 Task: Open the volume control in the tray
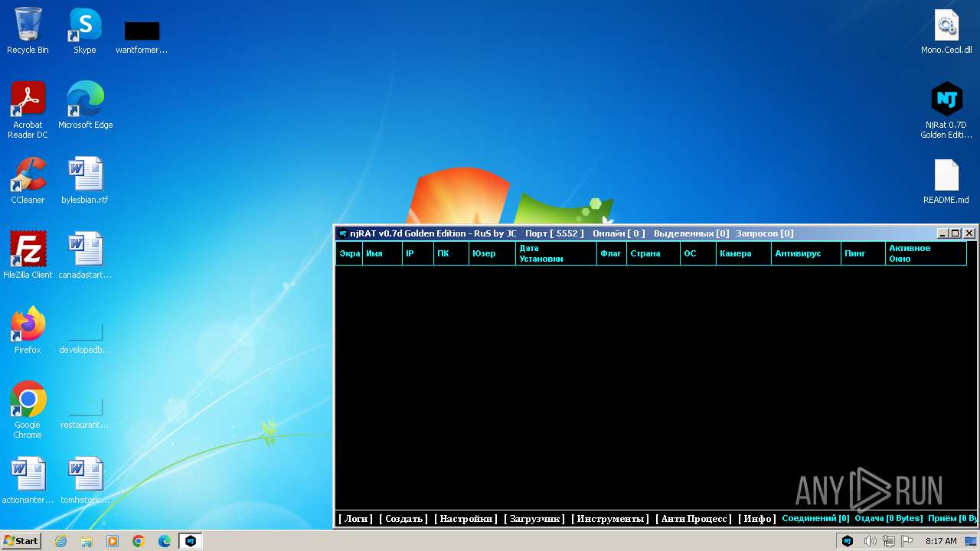pos(870,541)
